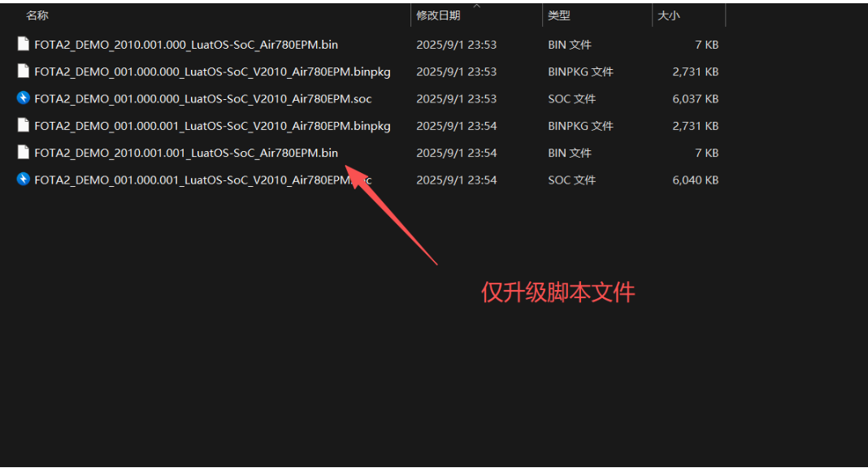Click file icon of FOTA2_DEMO_2010.001.000 bin
Viewport: 868px width, 468px height.
[x=24, y=44]
